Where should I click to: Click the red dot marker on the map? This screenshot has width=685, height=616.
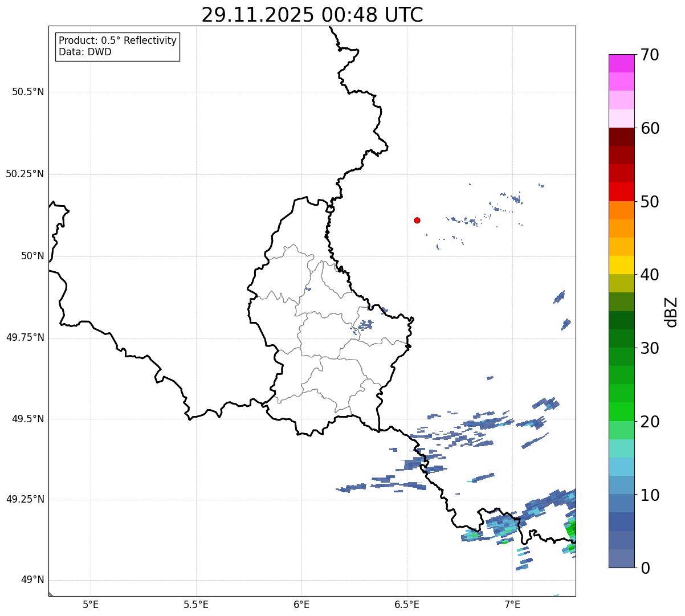tap(417, 220)
